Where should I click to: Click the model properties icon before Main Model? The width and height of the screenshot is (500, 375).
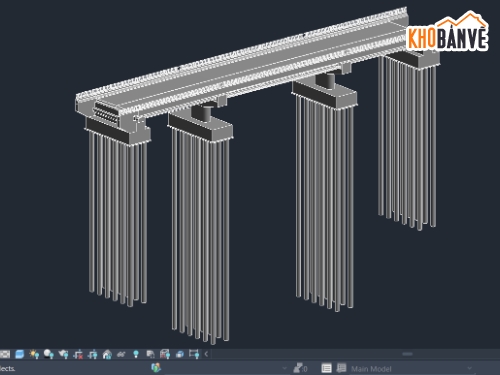click(x=341, y=368)
